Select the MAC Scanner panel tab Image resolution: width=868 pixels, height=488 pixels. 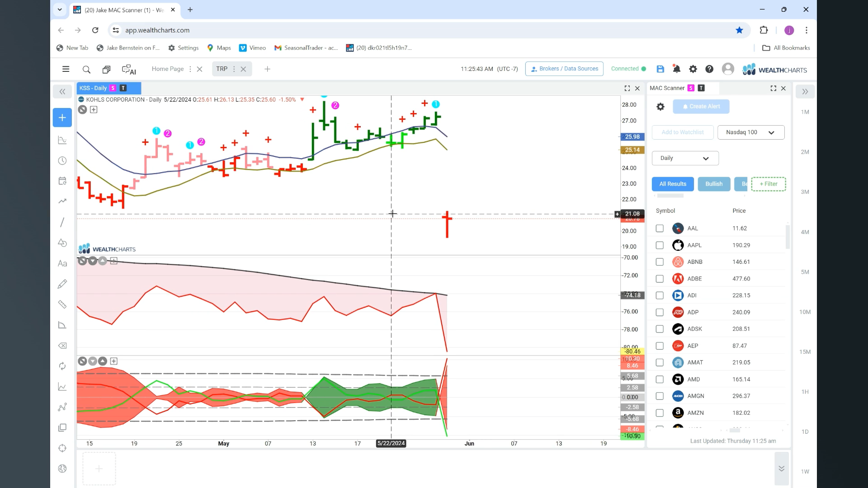click(x=667, y=88)
